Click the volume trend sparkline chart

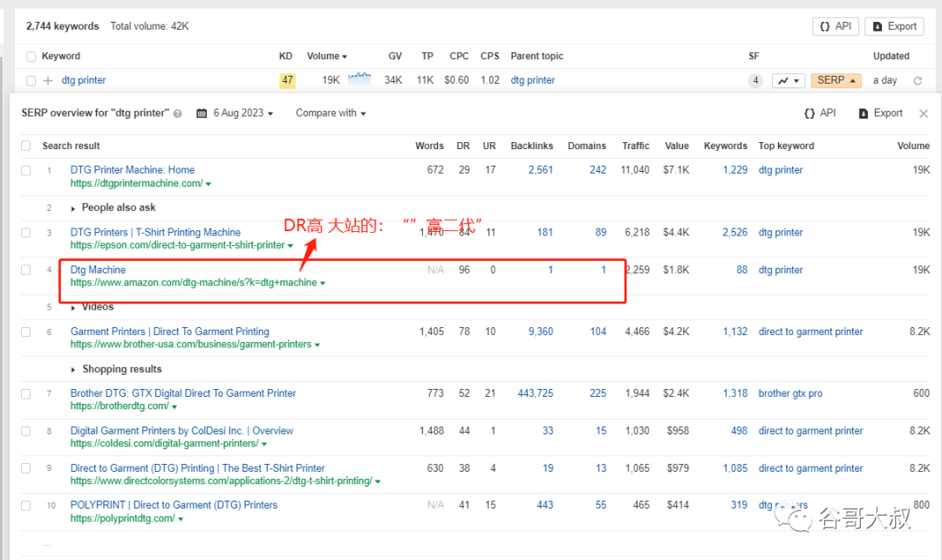pos(359,79)
